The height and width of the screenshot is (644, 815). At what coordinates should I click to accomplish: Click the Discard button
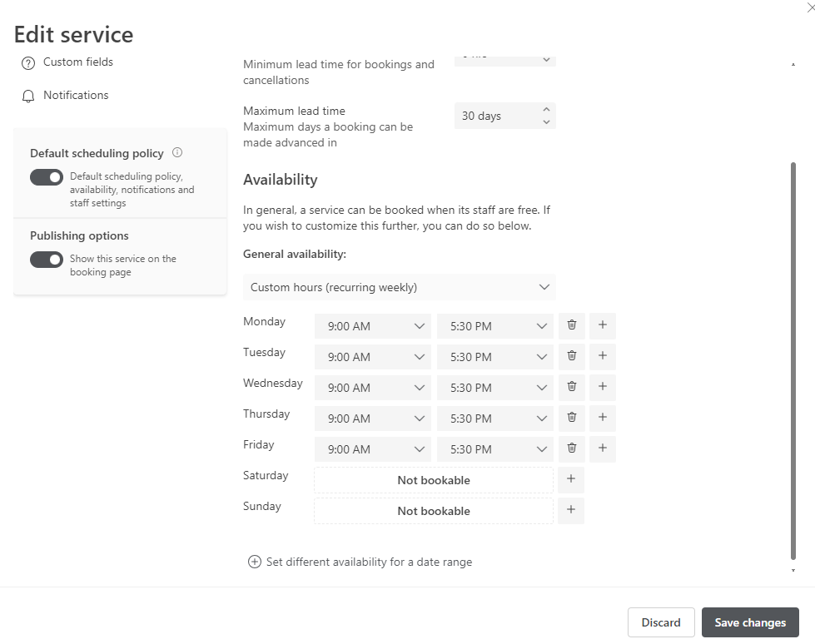[x=661, y=622]
